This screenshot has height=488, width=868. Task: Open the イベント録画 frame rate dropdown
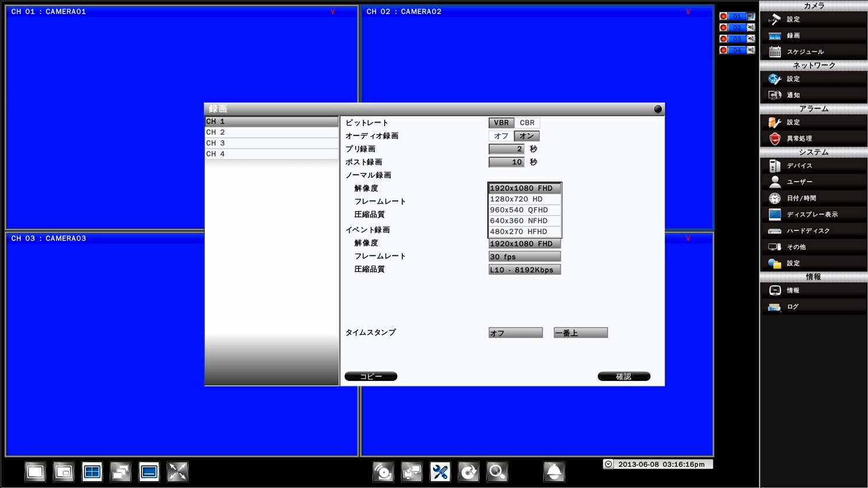point(524,256)
